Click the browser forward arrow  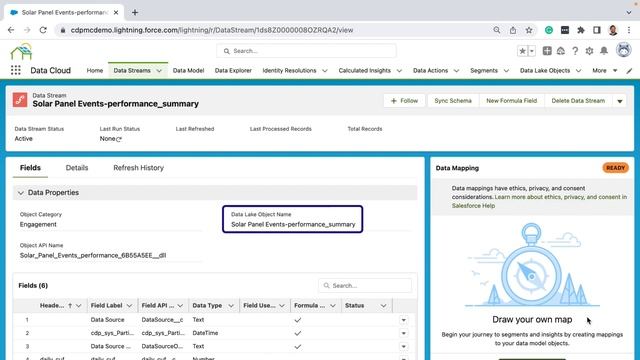27,30
